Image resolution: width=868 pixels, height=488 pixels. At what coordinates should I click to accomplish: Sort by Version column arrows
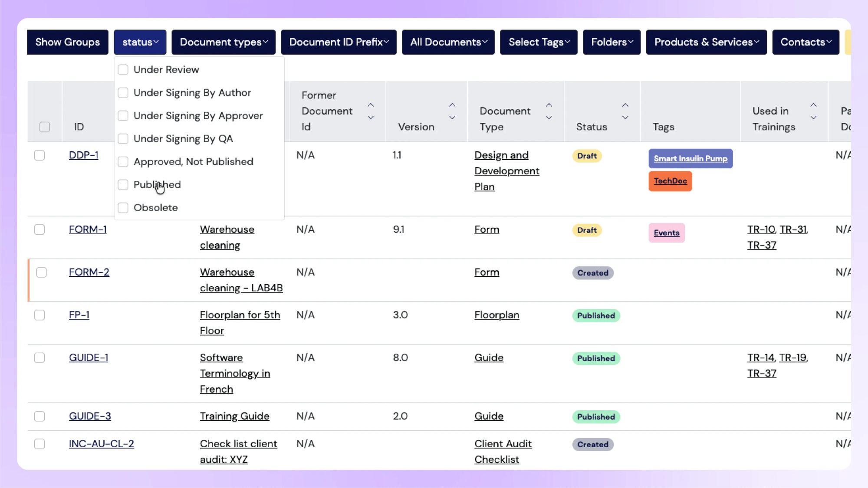click(x=452, y=111)
